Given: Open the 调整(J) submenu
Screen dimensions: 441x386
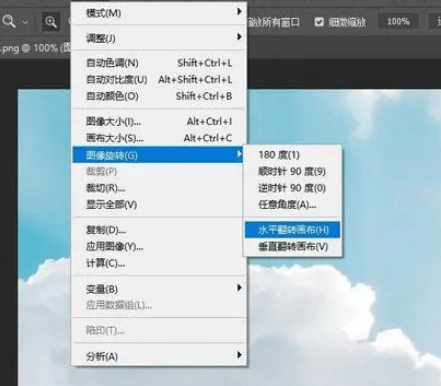Looking at the screenshot, I should [159, 38].
